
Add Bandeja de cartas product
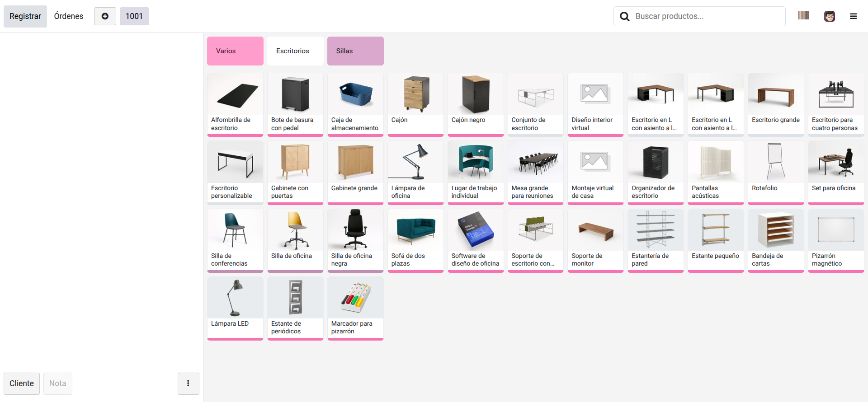(776, 240)
